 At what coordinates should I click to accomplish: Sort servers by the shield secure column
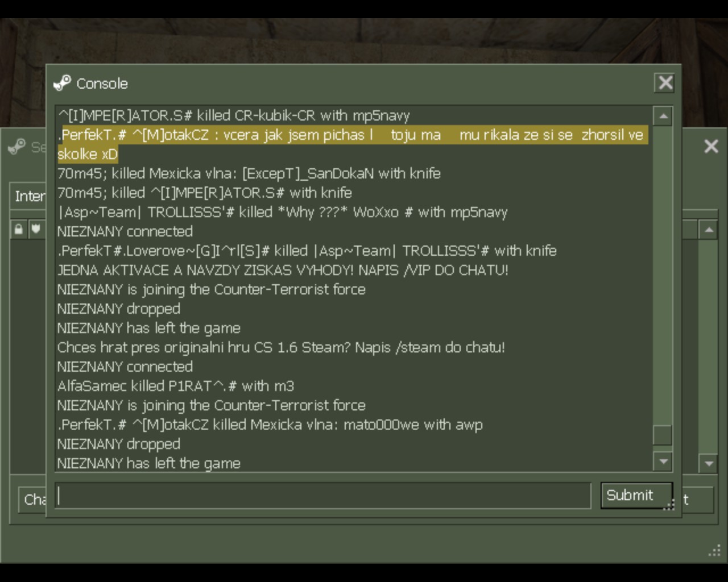click(36, 230)
